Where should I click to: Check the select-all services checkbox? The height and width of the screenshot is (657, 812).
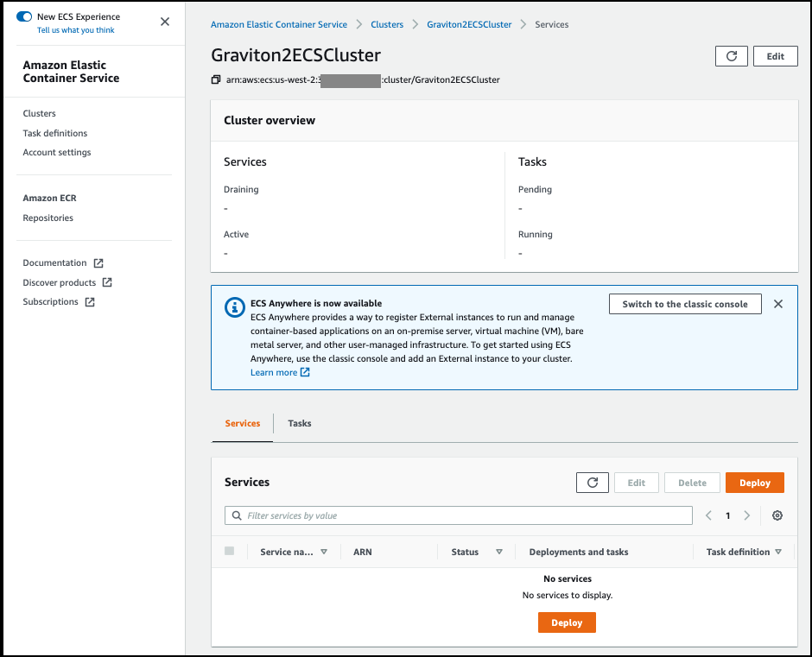230,551
